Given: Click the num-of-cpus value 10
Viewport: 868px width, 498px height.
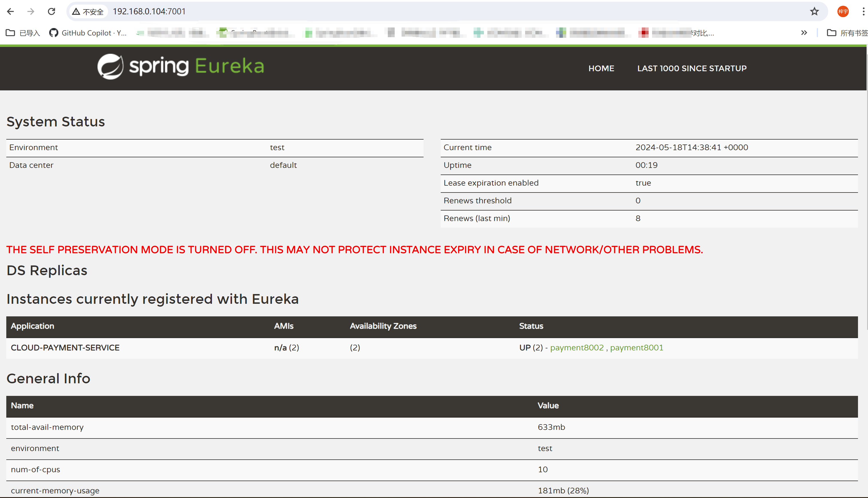Looking at the screenshot, I should [x=543, y=470].
